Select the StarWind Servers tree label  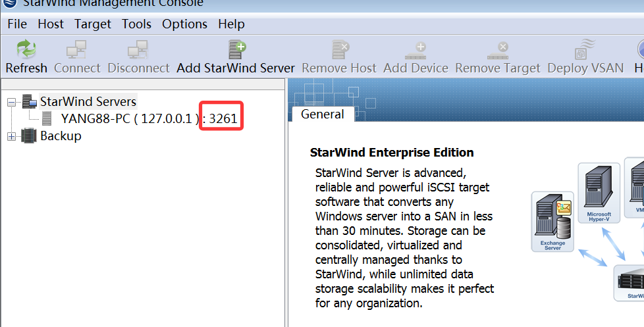(x=88, y=101)
